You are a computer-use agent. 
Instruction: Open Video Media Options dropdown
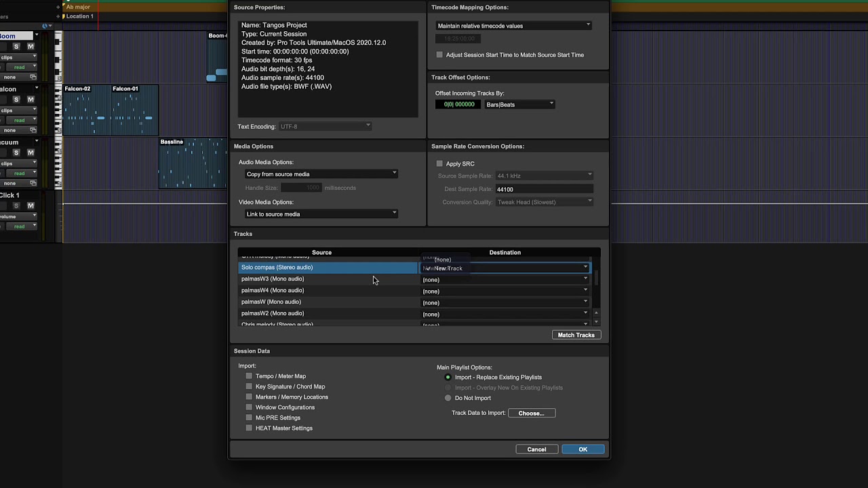pyautogui.click(x=321, y=214)
